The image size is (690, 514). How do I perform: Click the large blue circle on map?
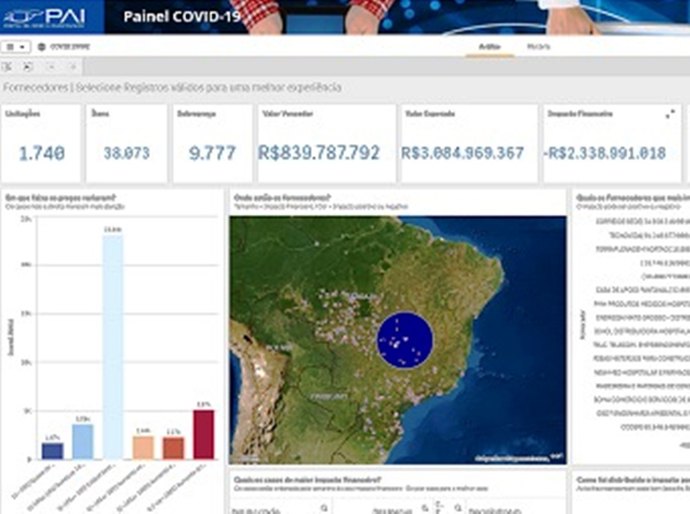tap(404, 340)
